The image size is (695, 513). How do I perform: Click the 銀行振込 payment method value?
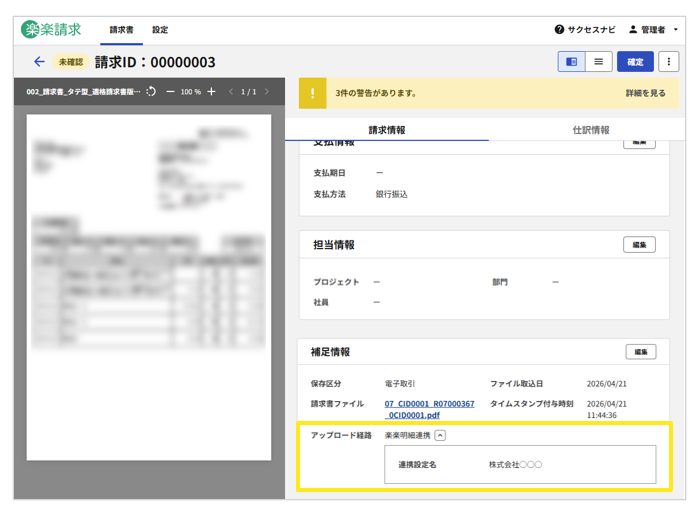pos(391,194)
